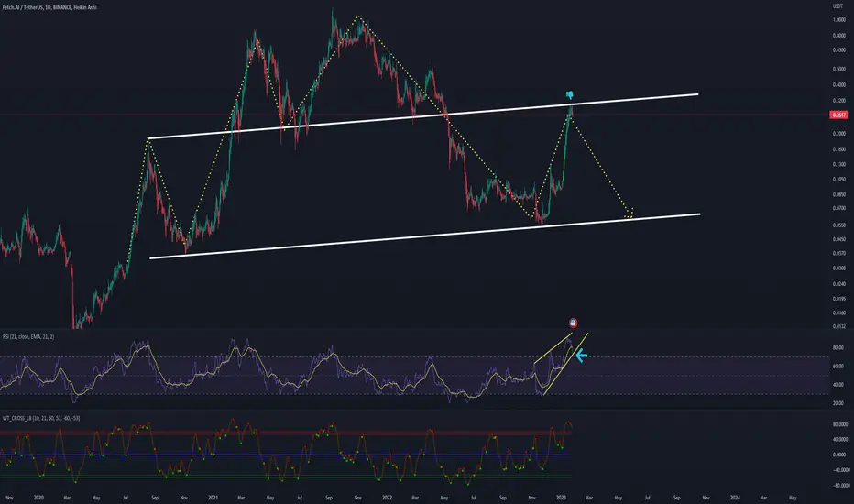Image resolution: width=854 pixels, height=504 pixels.
Task: Select the upper white channel trend line
Action: pyautogui.click(x=423, y=116)
